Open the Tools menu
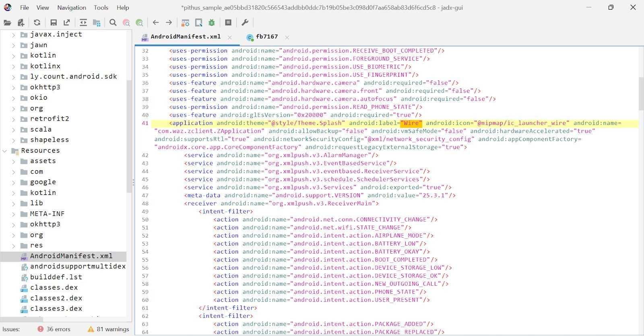This screenshot has width=644, height=336. point(101,8)
